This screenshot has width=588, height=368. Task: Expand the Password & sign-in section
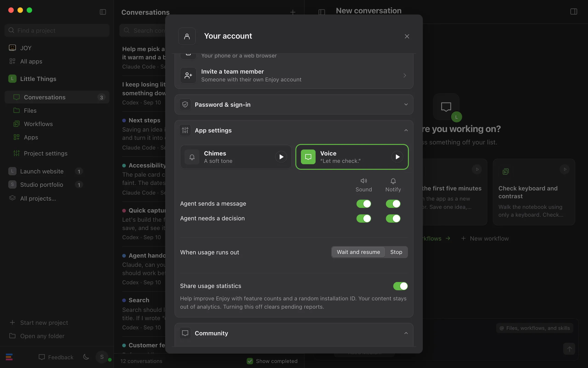294,104
